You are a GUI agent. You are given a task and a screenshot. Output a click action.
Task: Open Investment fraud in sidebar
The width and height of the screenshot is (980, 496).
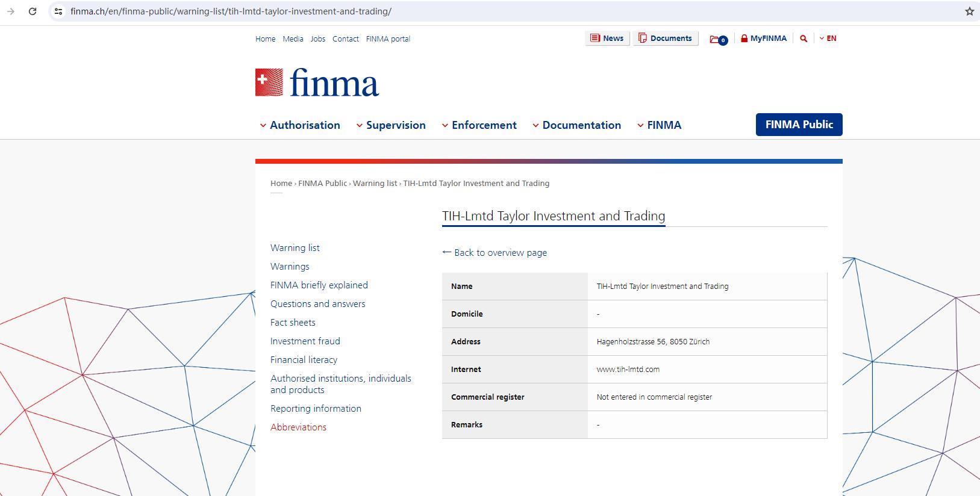[305, 341]
